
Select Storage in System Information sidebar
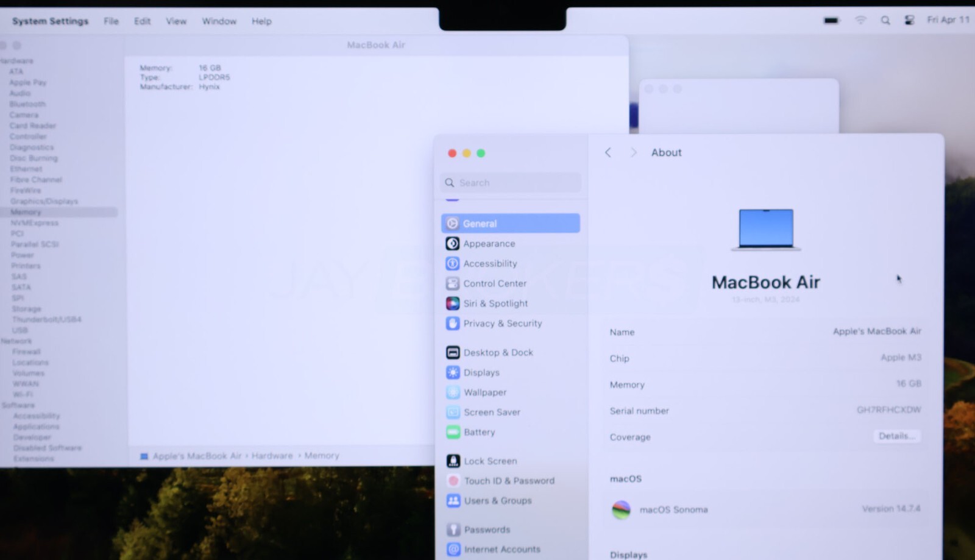(x=27, y=309)
